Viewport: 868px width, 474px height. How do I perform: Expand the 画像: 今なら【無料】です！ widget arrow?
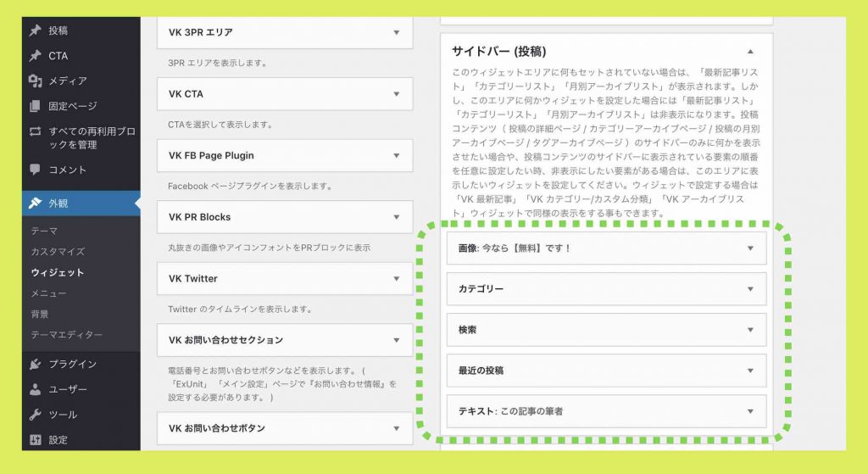pos(750,248)
